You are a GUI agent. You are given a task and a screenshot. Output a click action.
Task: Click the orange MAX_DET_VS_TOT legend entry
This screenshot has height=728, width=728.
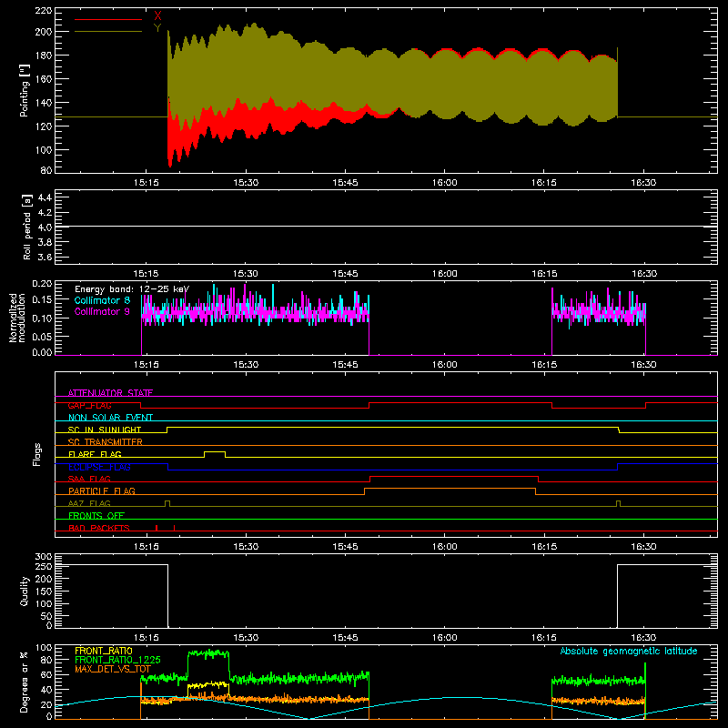pos(113,669)
